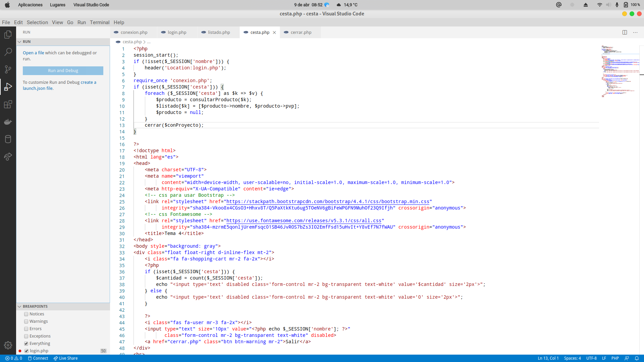Click the login.php line 50 breakpoint badge
Screen dimensions: 644x362
(103, 351)
